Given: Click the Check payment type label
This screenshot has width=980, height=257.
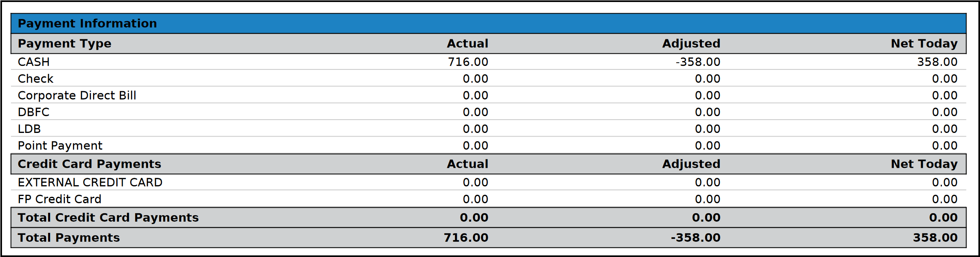Looking at the screenshot, I should pyautogui.click(x=35, y=79).
